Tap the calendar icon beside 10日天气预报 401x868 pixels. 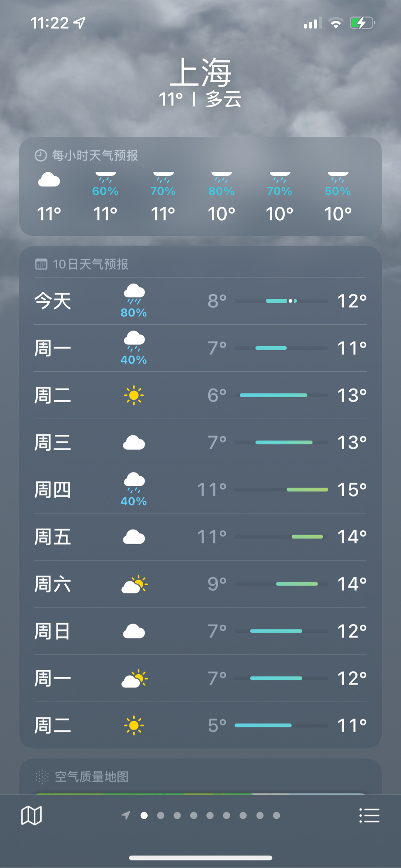[41, 264]
